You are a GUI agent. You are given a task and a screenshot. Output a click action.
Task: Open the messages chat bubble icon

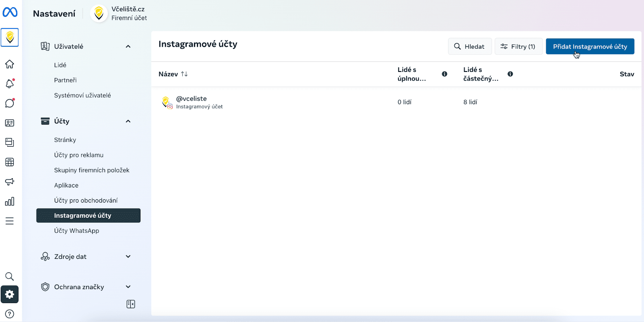pos(10,103)
